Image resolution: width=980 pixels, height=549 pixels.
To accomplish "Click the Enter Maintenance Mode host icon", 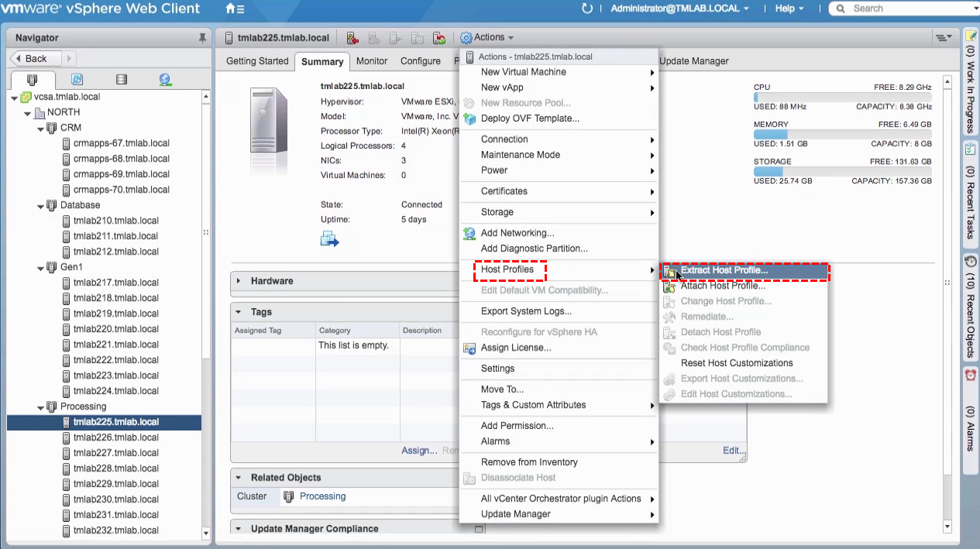I will [352, 37].
